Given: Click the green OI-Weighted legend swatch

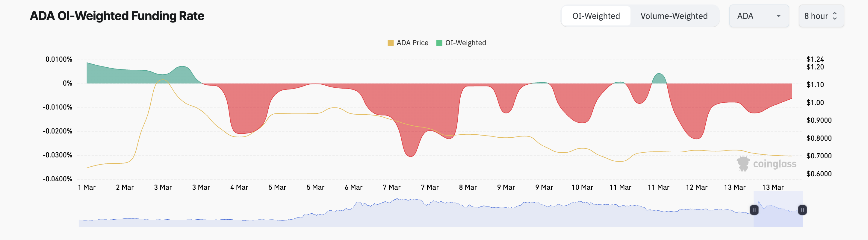Looking at the screenshot, I should 439,43.
